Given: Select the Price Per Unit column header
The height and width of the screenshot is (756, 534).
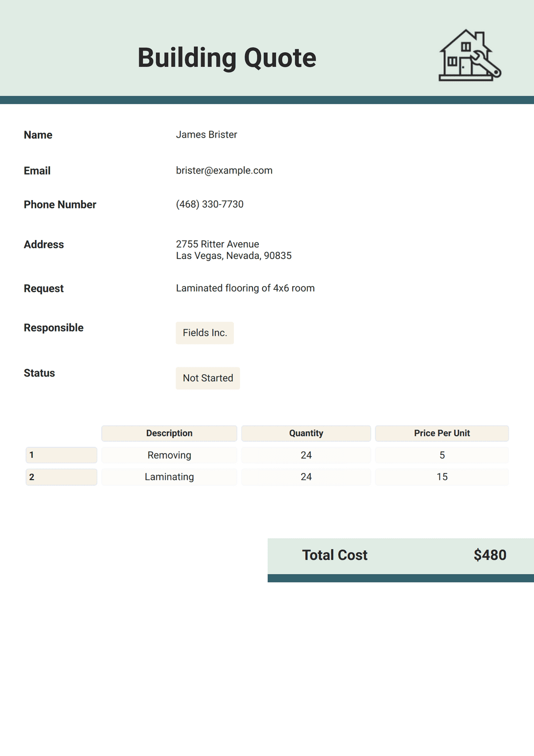Looking at the screenshot, I should pos(442,433).
